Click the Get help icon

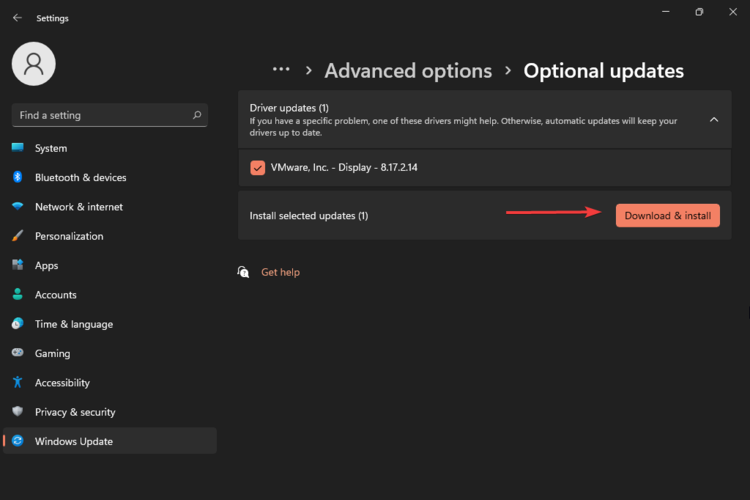(x=243, y=272)
